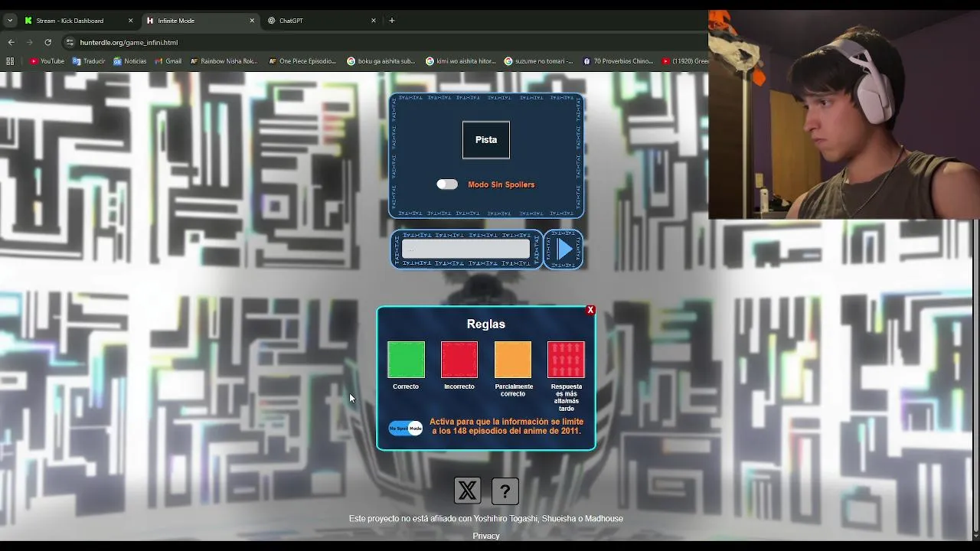Click the hunterdle.org address bar URL
The image size is (980, 551).
point(129,42)
